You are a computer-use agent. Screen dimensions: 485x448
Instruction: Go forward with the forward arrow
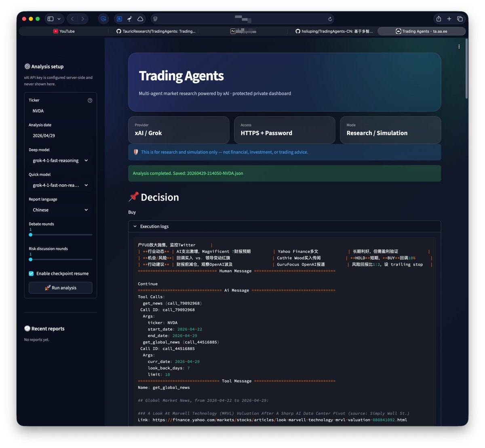tap(83, 19)
